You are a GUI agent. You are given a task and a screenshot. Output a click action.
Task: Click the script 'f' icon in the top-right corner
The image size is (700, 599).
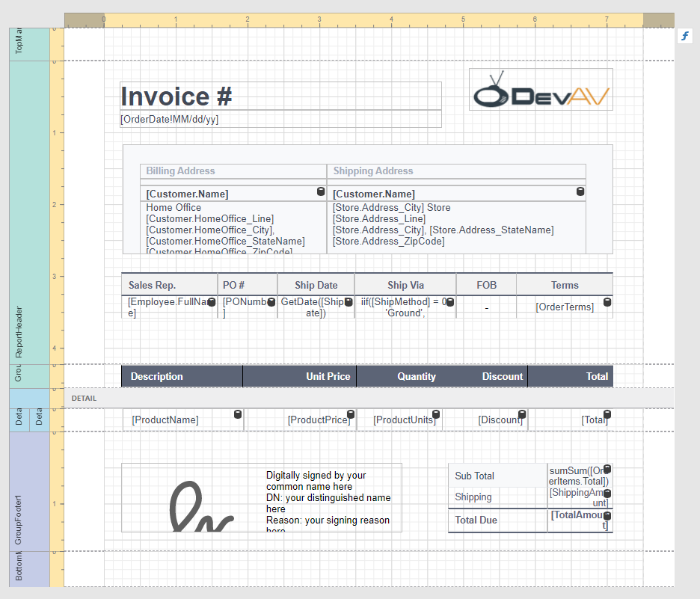(x=684, y=35)
